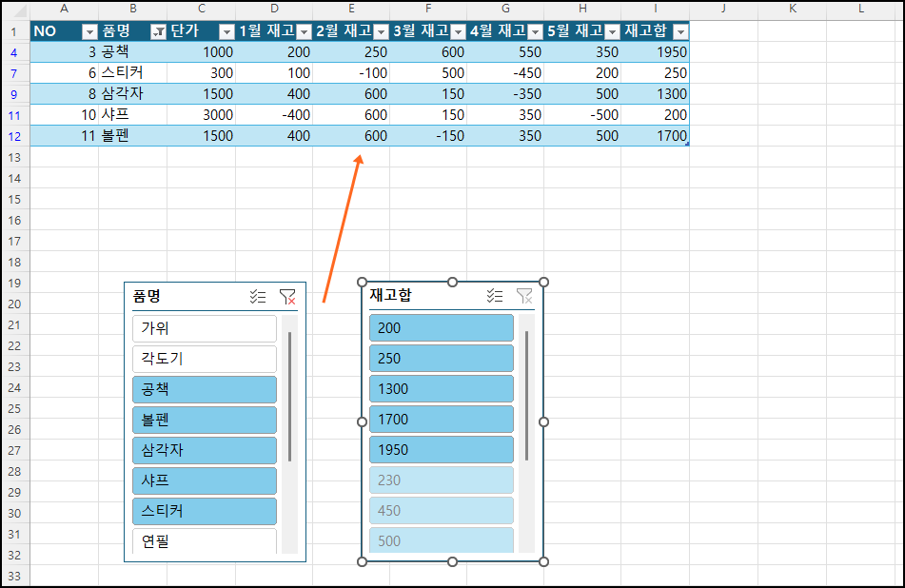
Task: Click cell with value -100
Action: point(351,73)
